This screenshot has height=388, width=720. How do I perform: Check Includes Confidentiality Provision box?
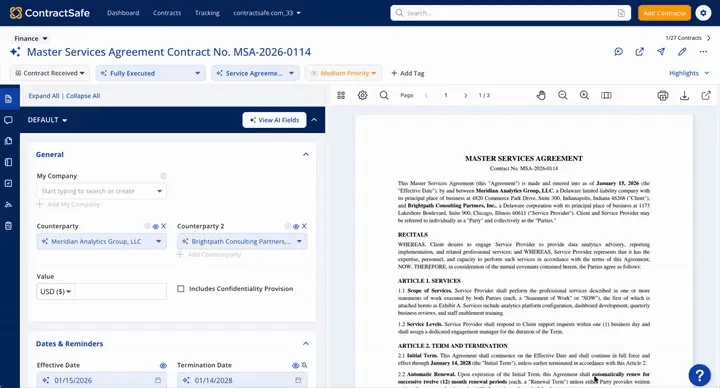pos(181,289)
